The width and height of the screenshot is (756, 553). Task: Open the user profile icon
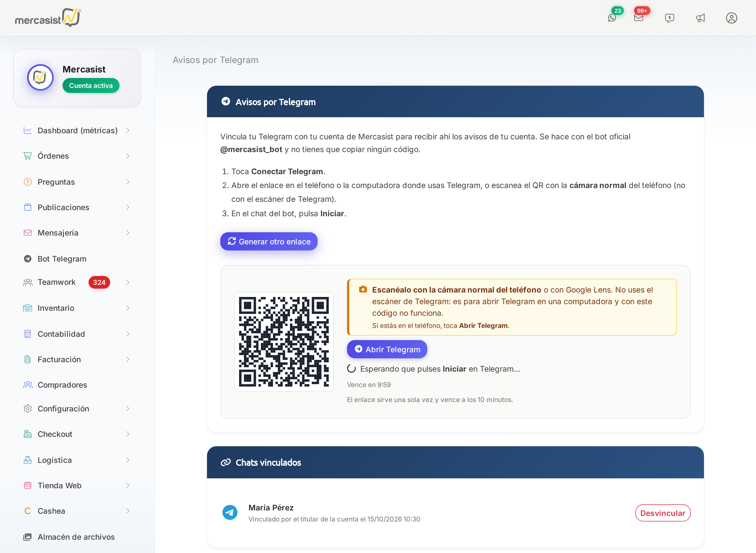(731, 18)
